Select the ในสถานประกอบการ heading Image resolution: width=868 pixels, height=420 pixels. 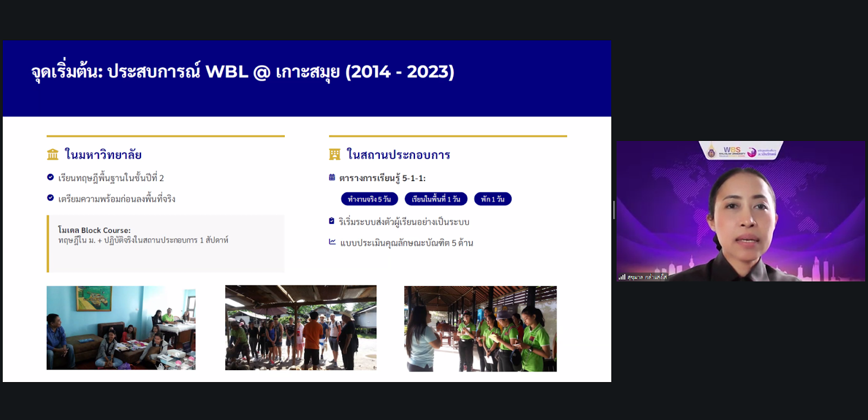point(399,154)
